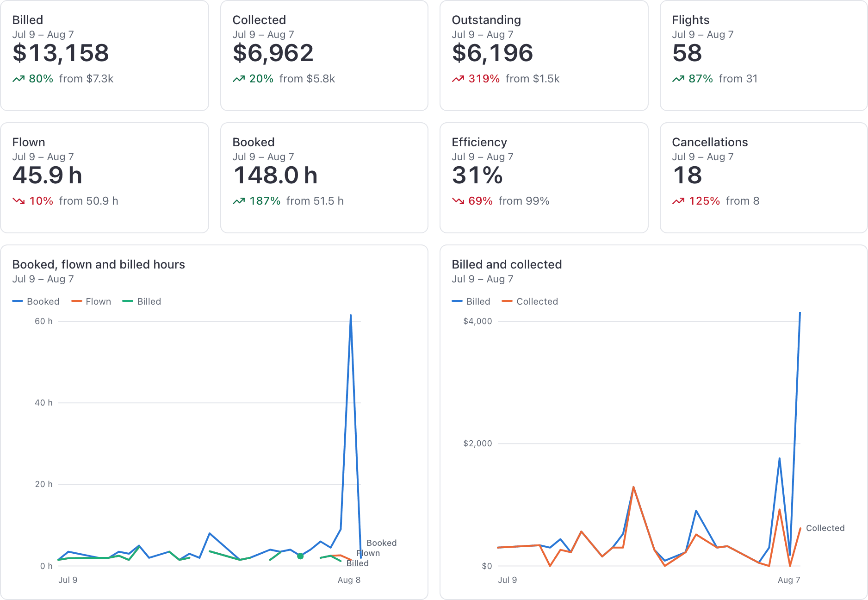The image size is (868, 600).
Task: Click the Aug 7 axis label on billing chart
Action: coord(789,580)
